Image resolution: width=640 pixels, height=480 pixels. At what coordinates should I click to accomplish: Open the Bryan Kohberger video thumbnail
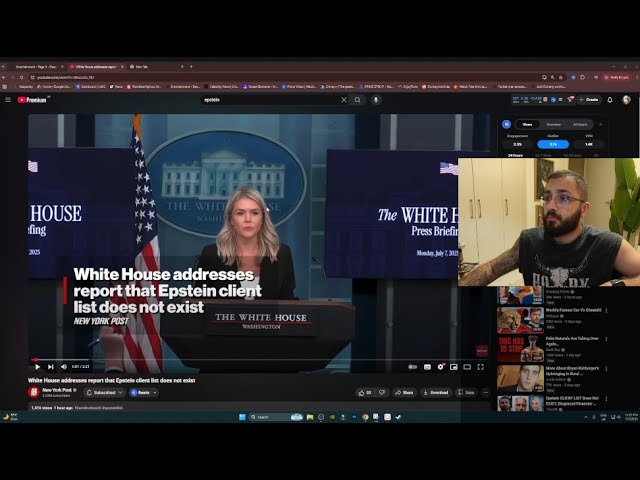click(x=520, y=378)
